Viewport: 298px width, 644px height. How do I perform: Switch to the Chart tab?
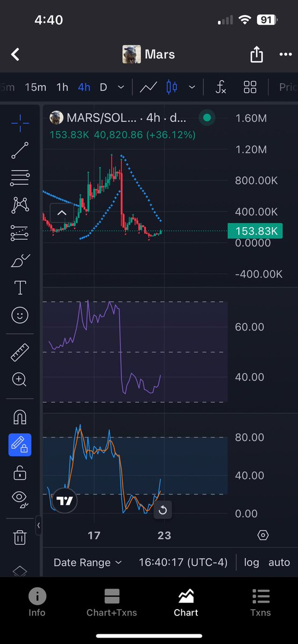pyautogui.click(x=186, y=602)
